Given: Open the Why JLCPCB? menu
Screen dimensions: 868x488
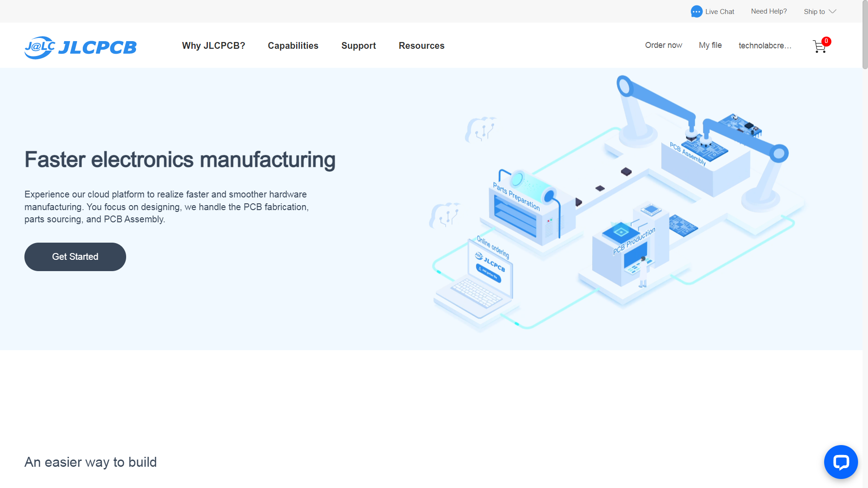Looking at the screenshot, I should 213,46.
